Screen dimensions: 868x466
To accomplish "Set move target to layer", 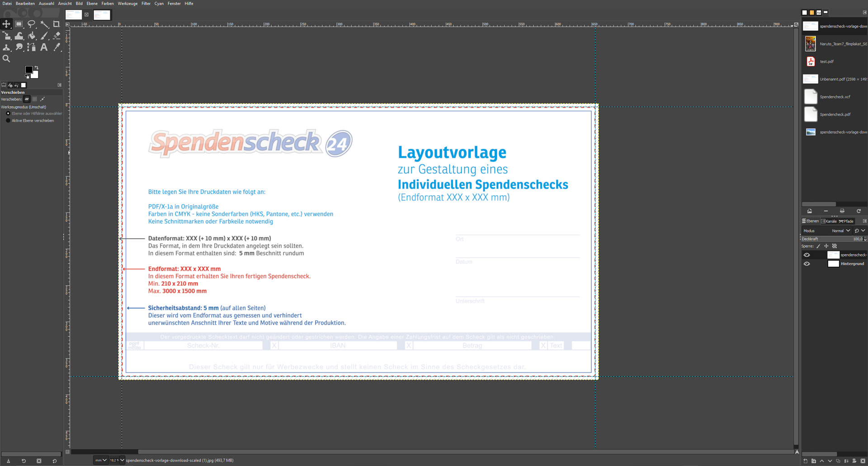I will coord(27,99).
